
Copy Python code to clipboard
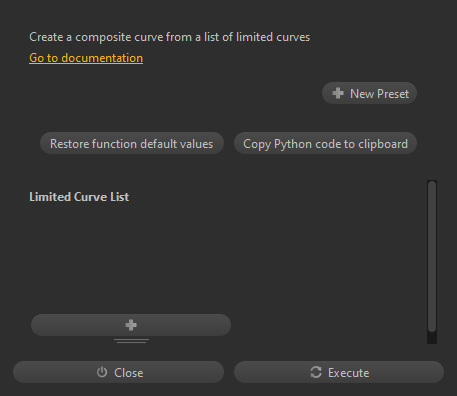325,143
